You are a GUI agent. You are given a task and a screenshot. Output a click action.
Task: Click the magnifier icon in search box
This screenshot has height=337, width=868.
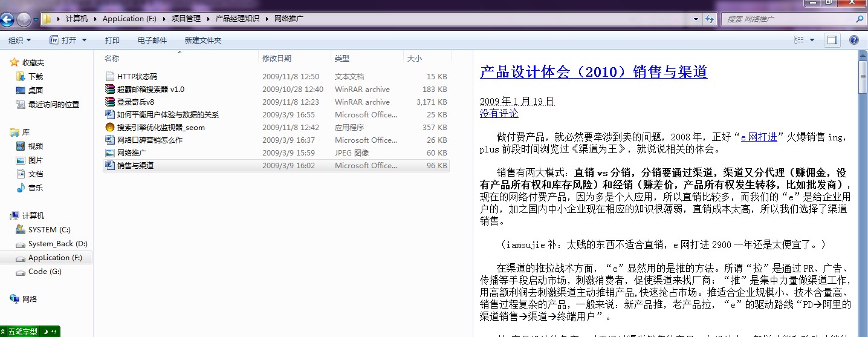[x=859, y=19]
